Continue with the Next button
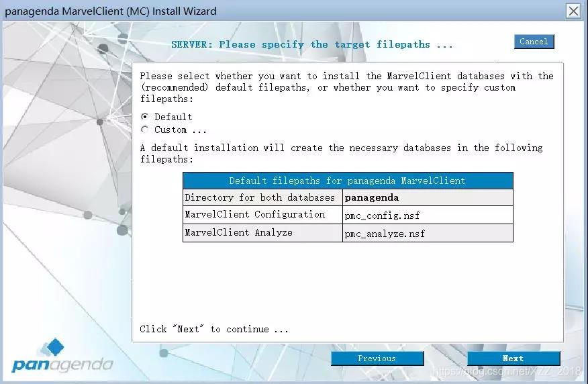The width and height of the screenshot is (588, 384). pos(513,358)
